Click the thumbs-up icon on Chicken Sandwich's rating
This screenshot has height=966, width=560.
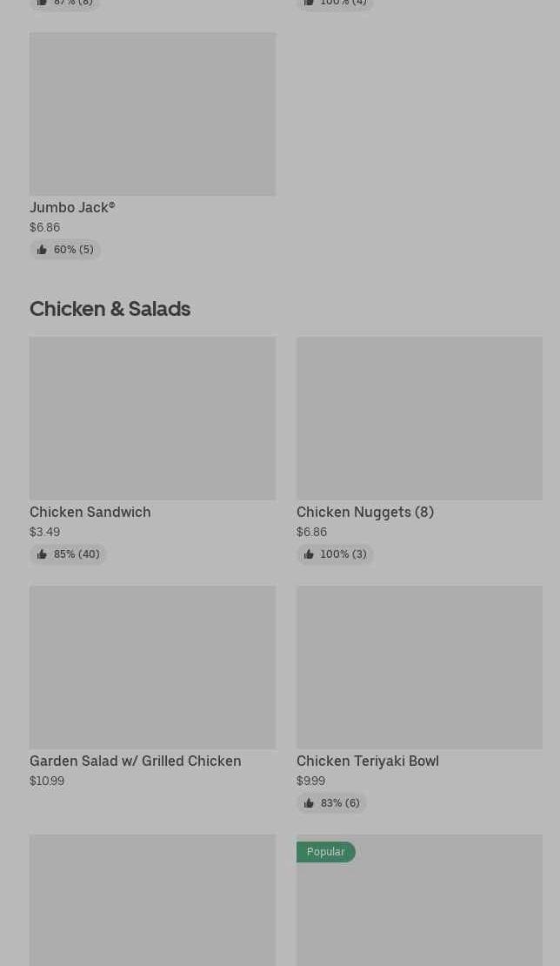pyautogui.click(x=42, y=554)
